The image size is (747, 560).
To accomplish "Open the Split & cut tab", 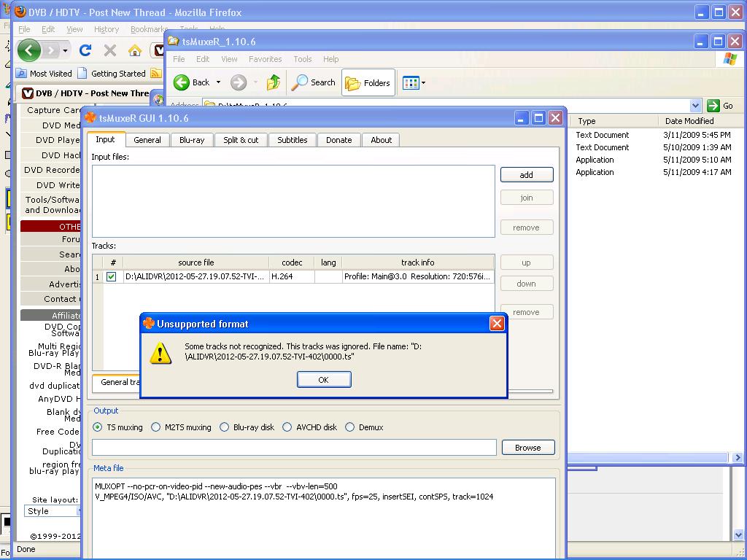I will 241,140.
